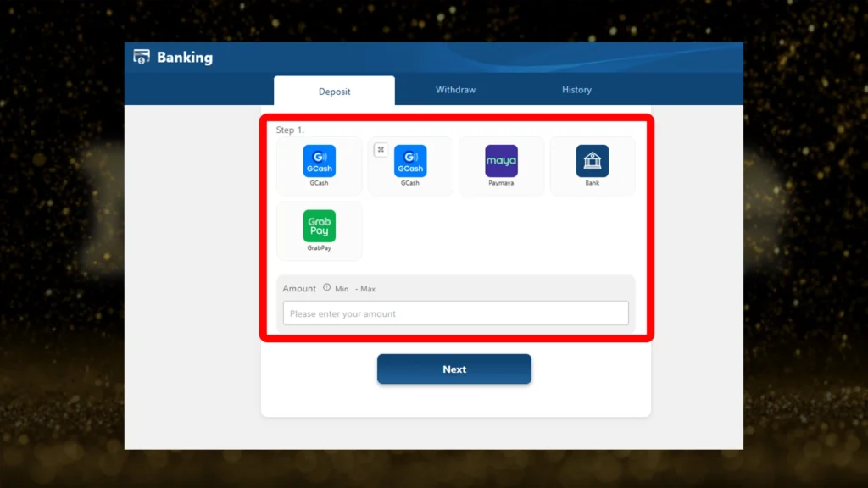Pick the GrabPay payment icon

tap(319, 226)
